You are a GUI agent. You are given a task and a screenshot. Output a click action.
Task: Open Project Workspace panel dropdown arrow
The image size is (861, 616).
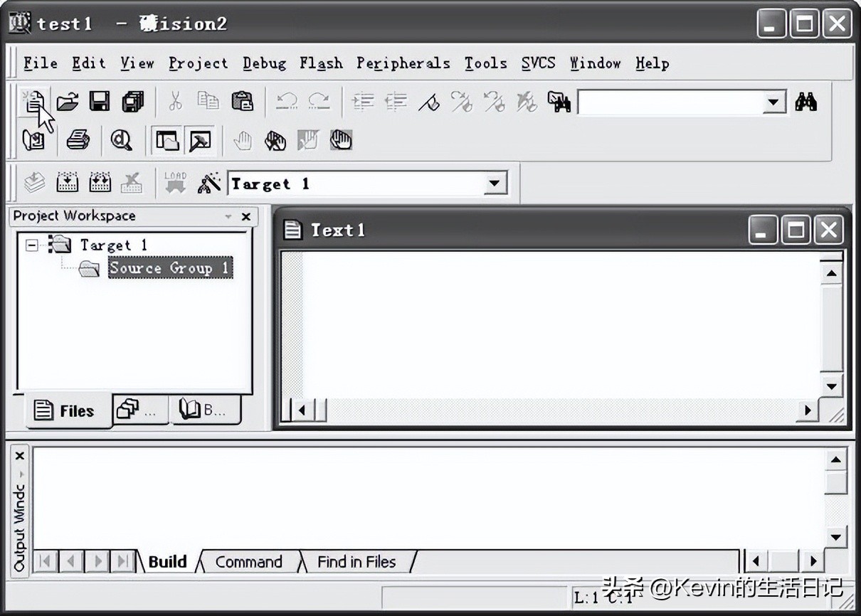228,216
